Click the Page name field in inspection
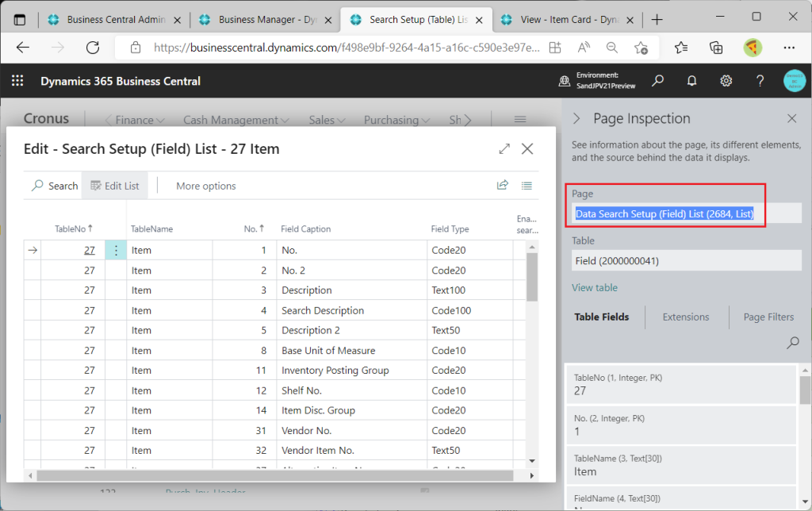The image size is (812, 511). point(686,213)
